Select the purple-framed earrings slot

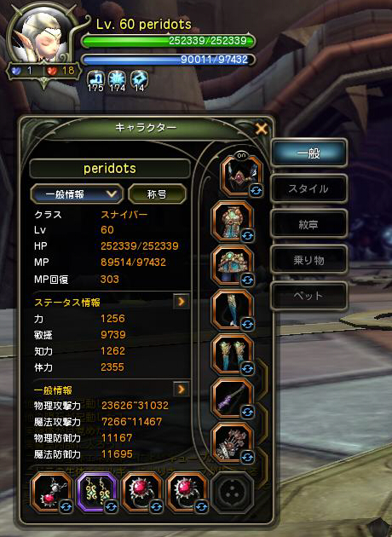[97, 493]
